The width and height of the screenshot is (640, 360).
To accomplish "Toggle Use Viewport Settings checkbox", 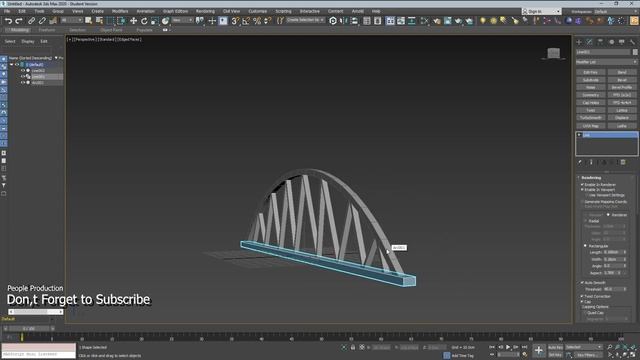I will pos(587,195).
